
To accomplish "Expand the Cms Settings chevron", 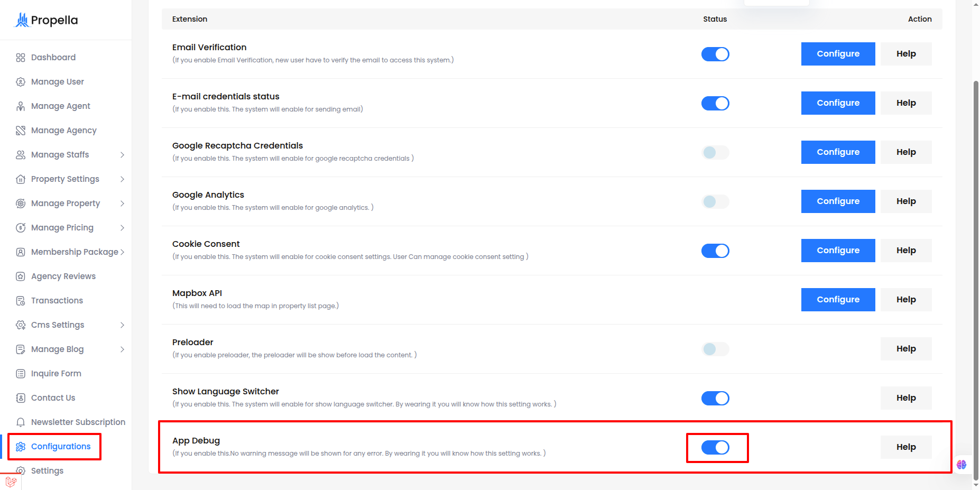I will tap(122, 325).
